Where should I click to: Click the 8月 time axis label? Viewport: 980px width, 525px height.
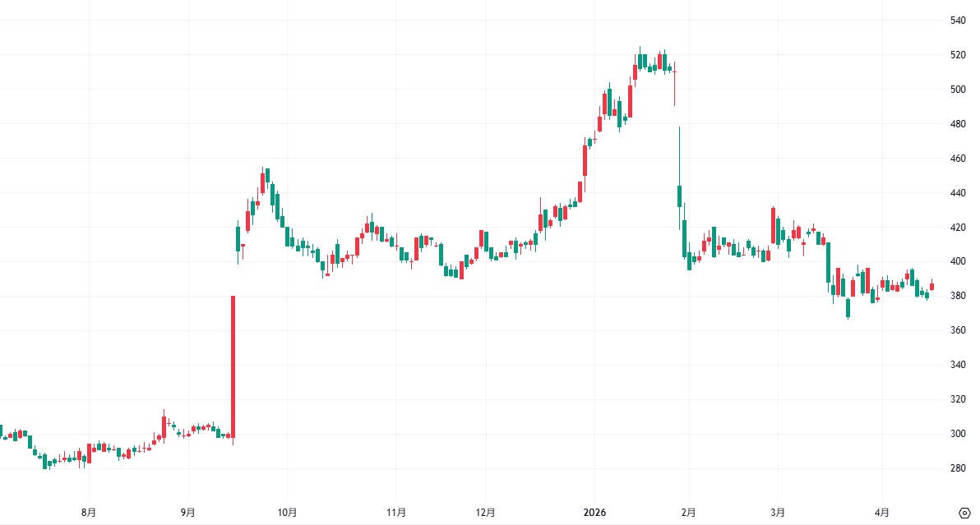point(89,513)
